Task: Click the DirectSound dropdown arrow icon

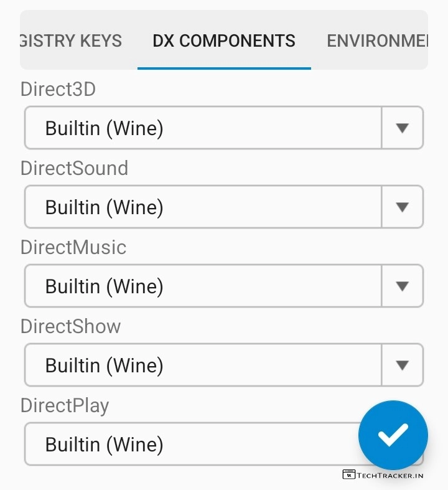Action: (x=402, y=207)
